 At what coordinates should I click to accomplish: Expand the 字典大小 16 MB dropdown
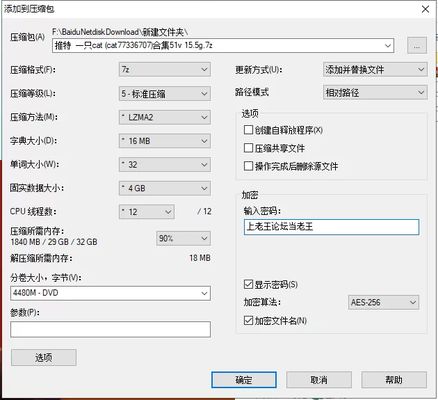click(x=165, y=141)
